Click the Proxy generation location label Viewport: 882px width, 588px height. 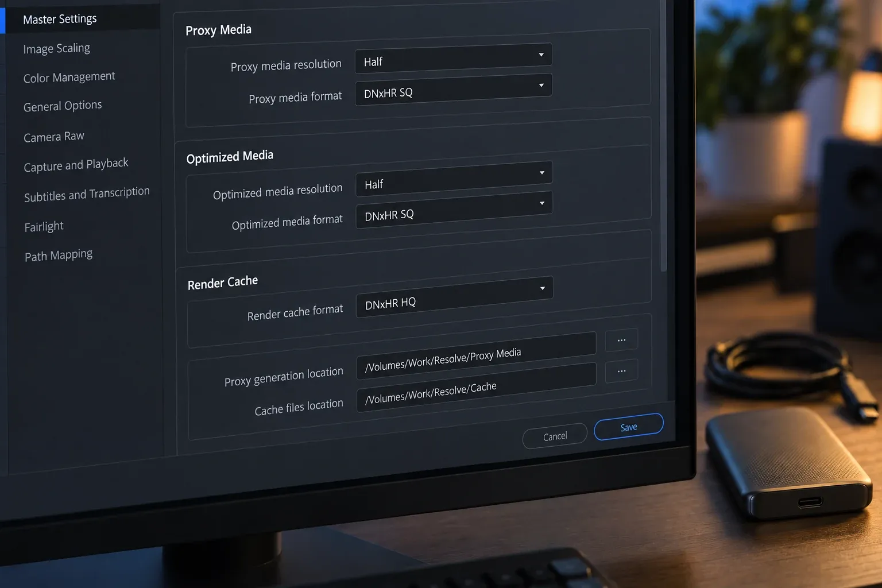[x=284, y=377]
